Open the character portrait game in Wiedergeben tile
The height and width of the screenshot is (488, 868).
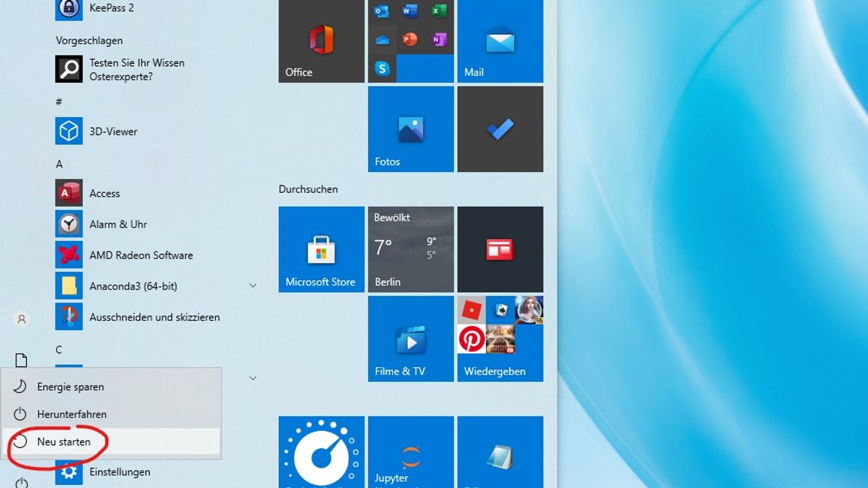tap(529, 310)
